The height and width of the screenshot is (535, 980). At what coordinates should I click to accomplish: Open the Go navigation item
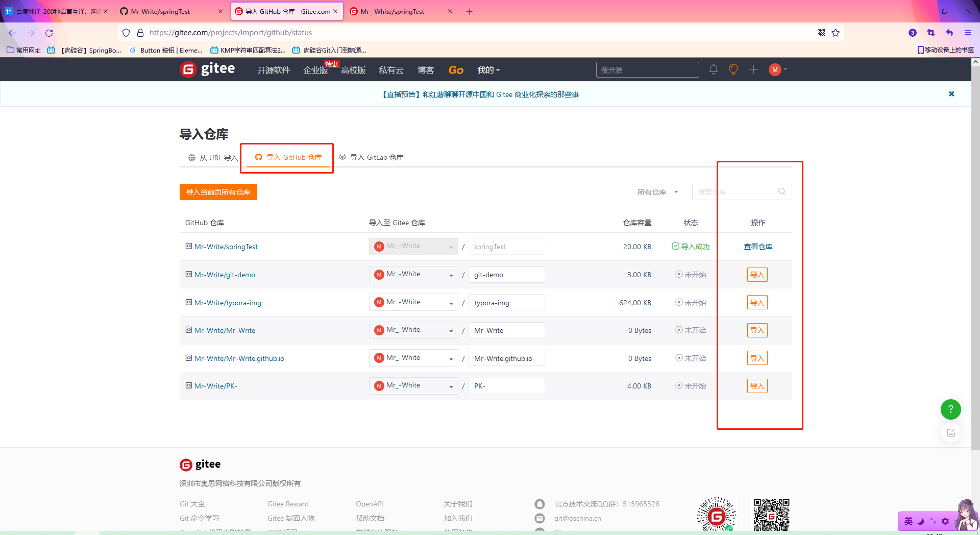pyautogui.click(x=456, y=70)
